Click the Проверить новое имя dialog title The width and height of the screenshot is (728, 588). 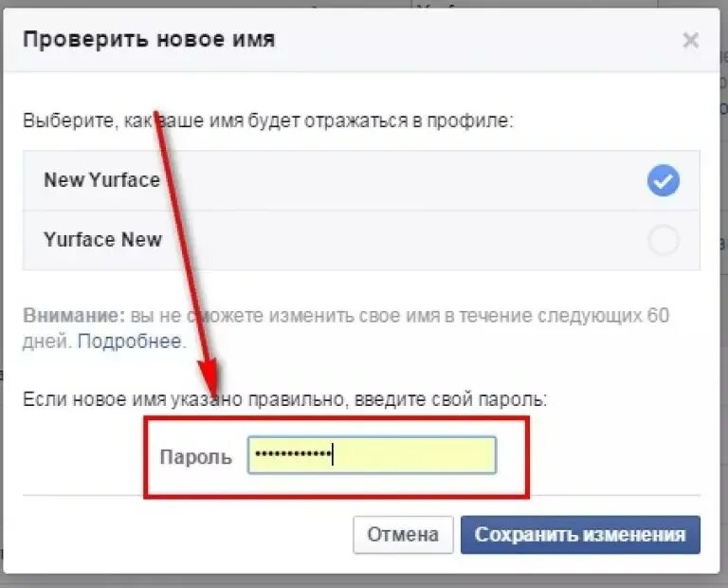(x=149, y=39)
